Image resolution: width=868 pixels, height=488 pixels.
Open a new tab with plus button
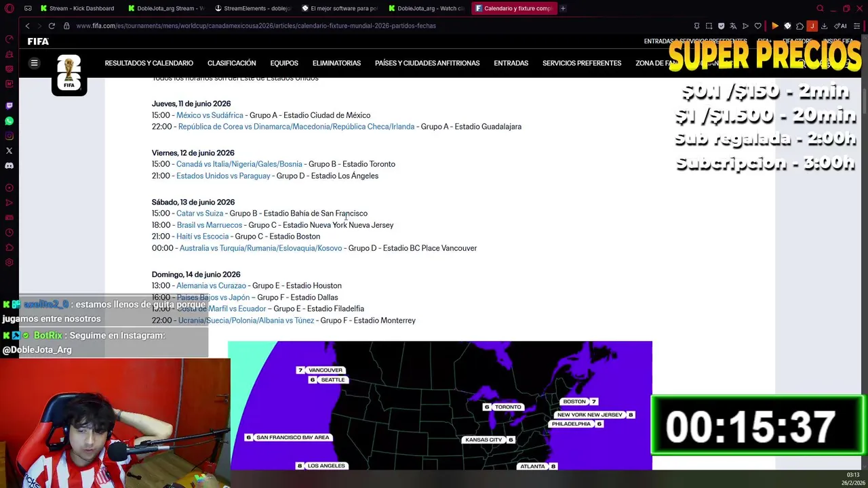click(x=563, y=8)
